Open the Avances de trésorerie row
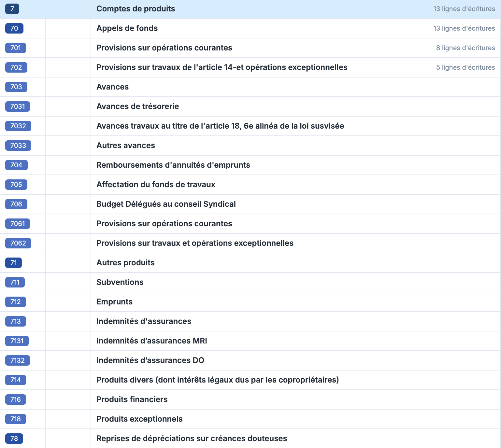Viewport: 501px width, 448px height. (x=137, y=106)
